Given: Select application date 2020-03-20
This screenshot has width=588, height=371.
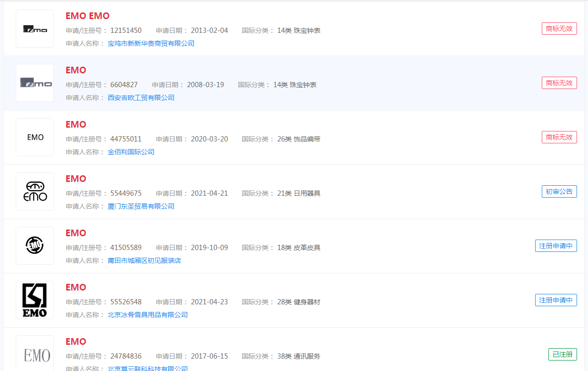Looking at the screenshot, I should pos(210,139).
